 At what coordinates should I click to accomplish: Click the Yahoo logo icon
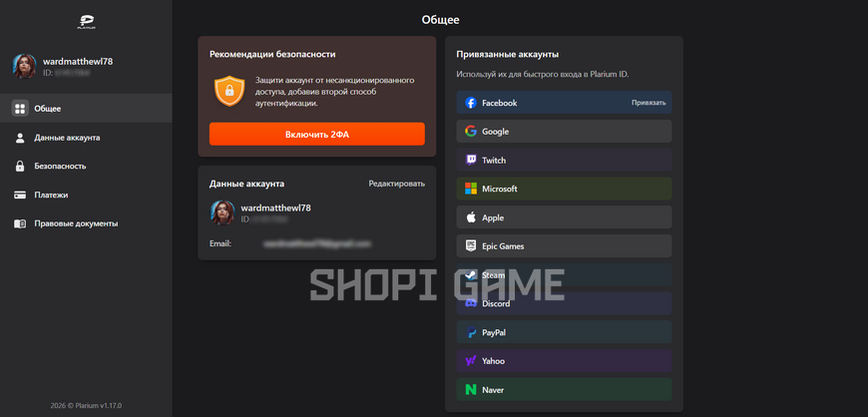471,361
